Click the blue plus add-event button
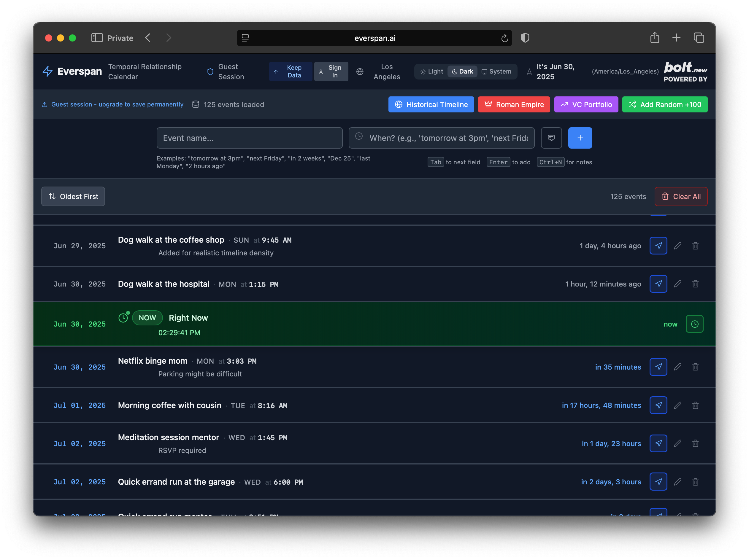 click(580, 138)
